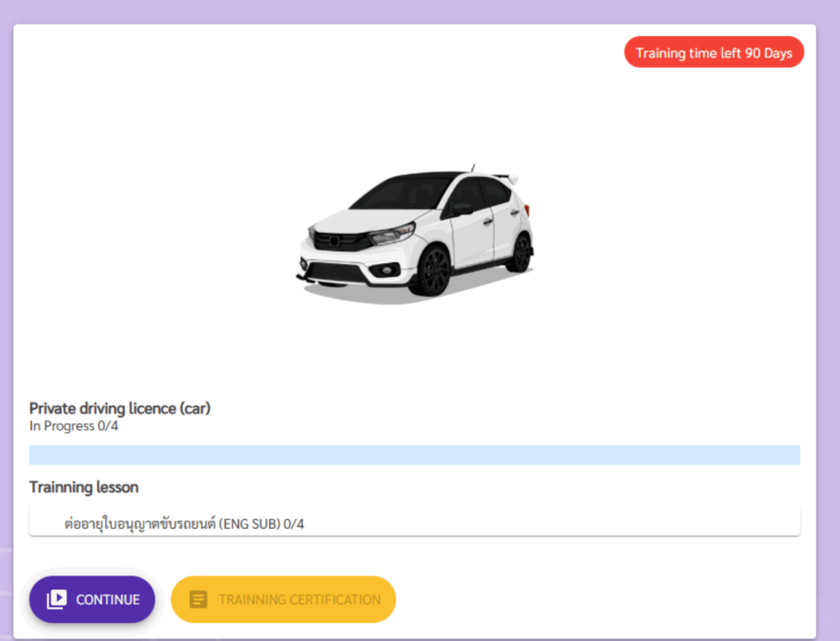
Task: Click the Trainning lesson heading
Action: (84, 487)
